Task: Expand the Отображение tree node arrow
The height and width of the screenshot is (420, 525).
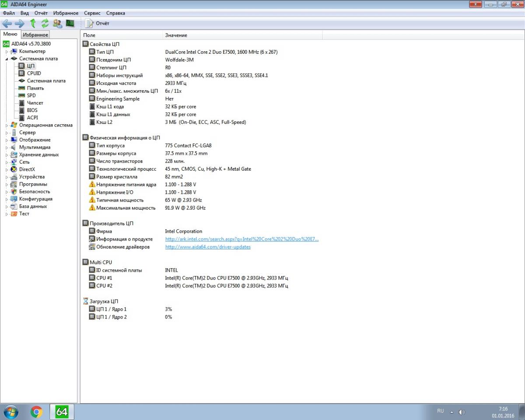Action: [7, 140]
